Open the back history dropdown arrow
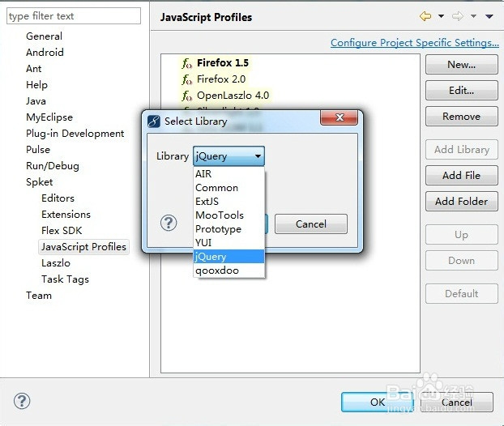504x426 pixels. tap(441, 16)
